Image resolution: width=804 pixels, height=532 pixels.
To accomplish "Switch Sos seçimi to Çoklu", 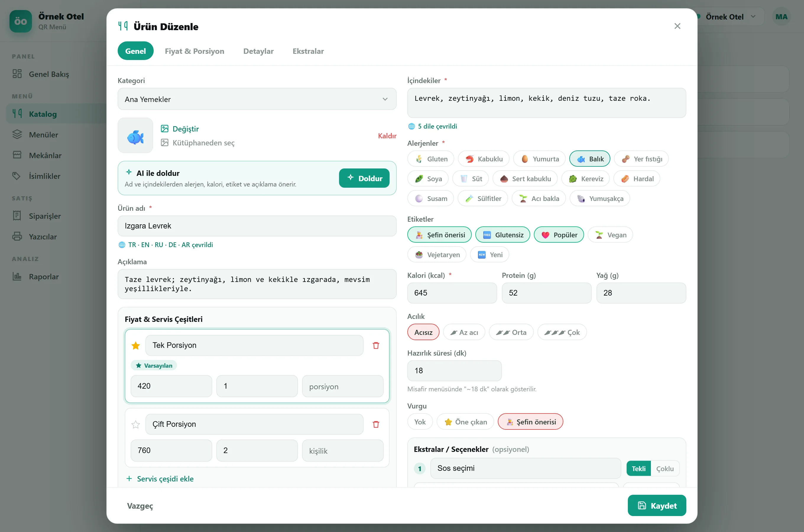I will [x=665, y=468].
